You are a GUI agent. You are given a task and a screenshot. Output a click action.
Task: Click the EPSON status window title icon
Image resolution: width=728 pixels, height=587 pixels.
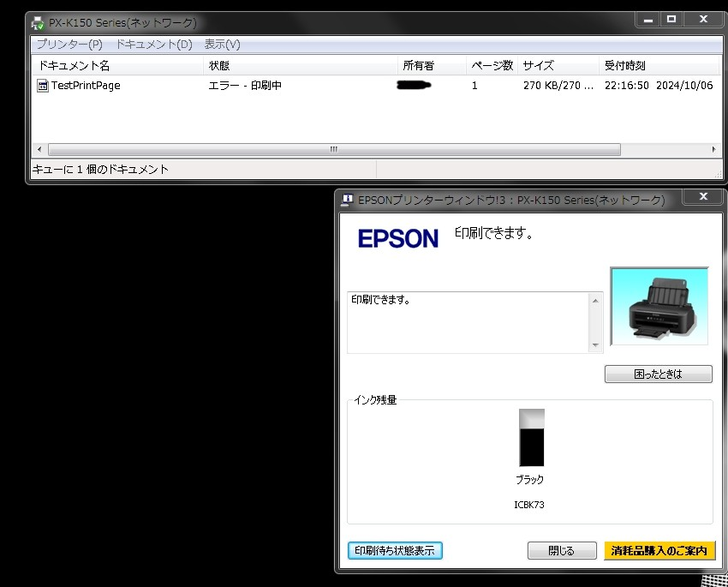[347, 200]
